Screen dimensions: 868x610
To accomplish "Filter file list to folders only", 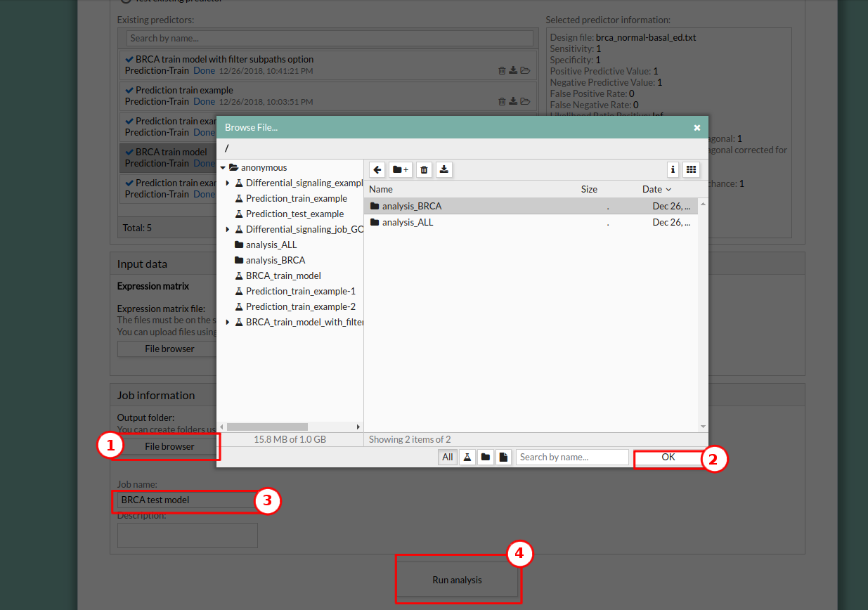I will (x=485, y=457).
